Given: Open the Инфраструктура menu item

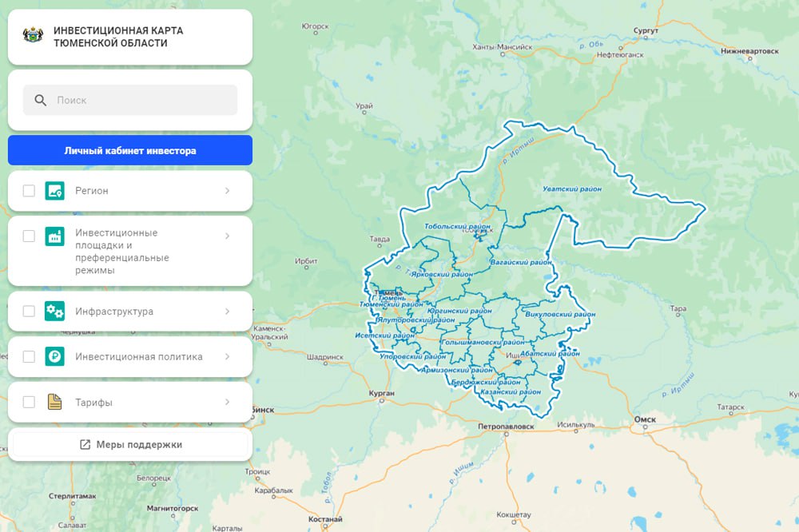Looking at the screenshot, I should tap(114, 312).
